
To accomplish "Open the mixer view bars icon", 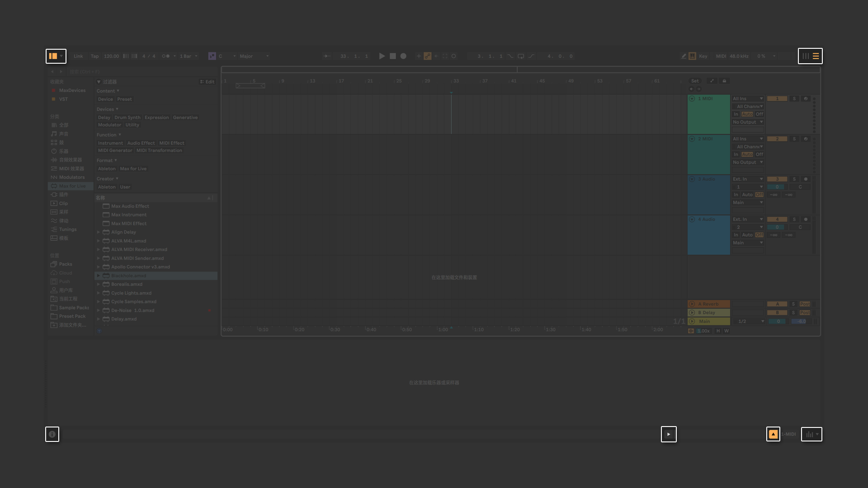I will click(810, 434).
